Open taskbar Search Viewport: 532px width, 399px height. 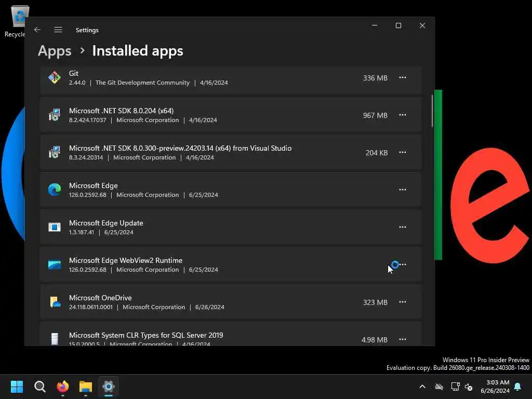[39, 387]
